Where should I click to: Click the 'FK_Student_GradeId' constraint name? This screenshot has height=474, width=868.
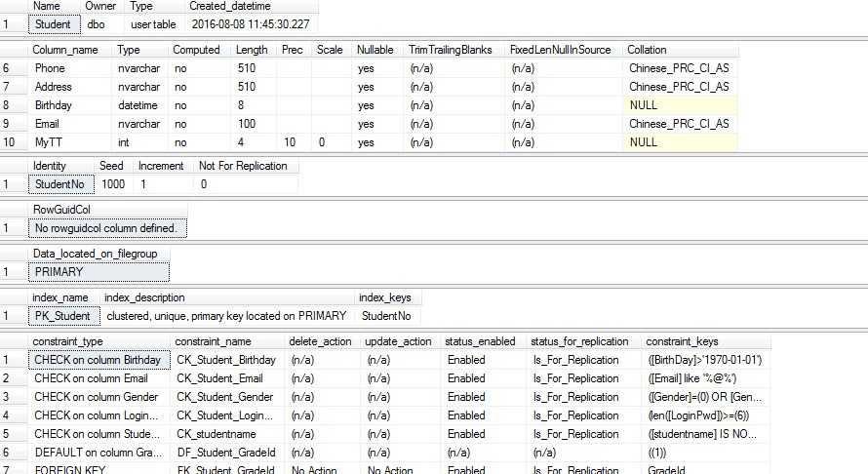click(x=225, y=469)
